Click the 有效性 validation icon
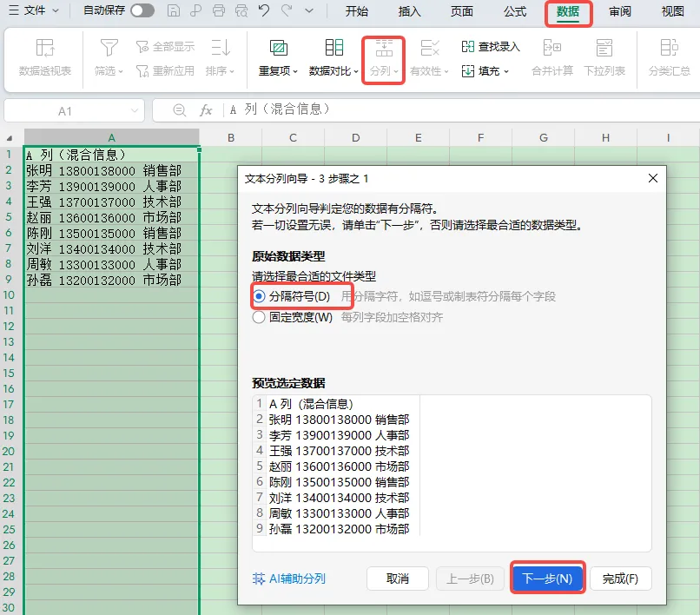 [430, 48]
